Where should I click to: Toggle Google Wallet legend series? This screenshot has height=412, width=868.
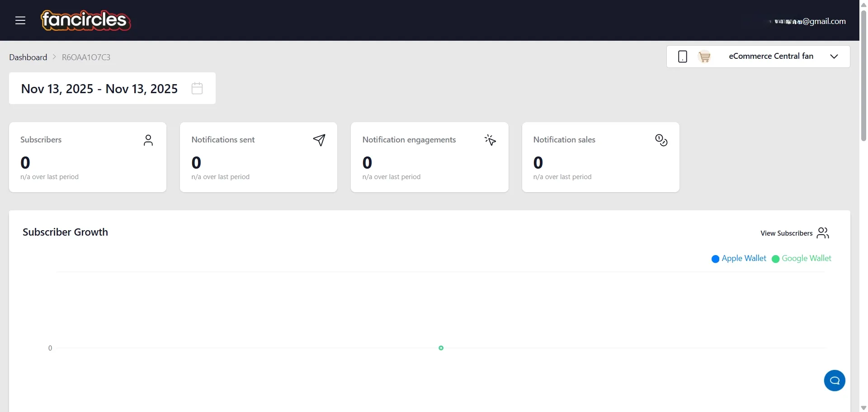click(802, 258)
